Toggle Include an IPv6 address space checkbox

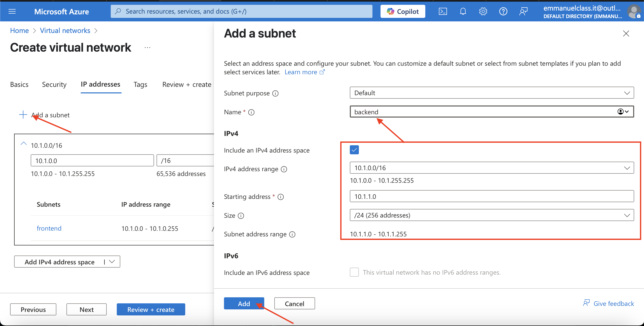(x=354, y=272)
